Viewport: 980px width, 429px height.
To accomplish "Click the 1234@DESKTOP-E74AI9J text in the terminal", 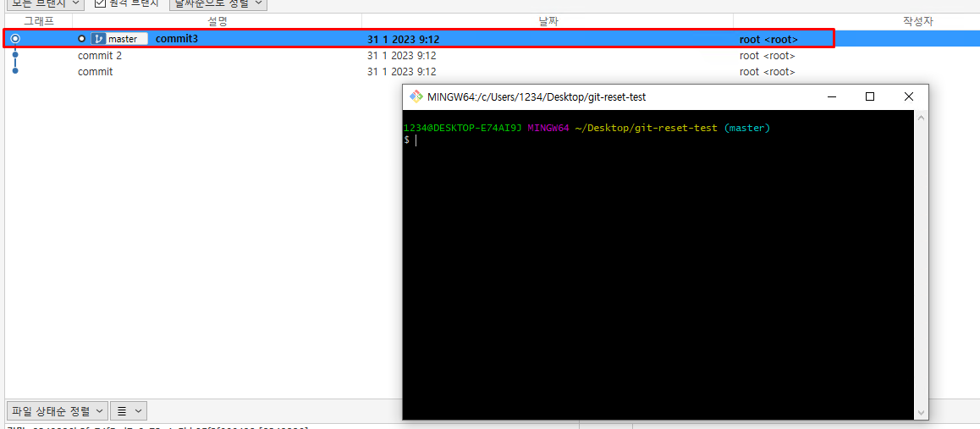I will click(463, 128).
